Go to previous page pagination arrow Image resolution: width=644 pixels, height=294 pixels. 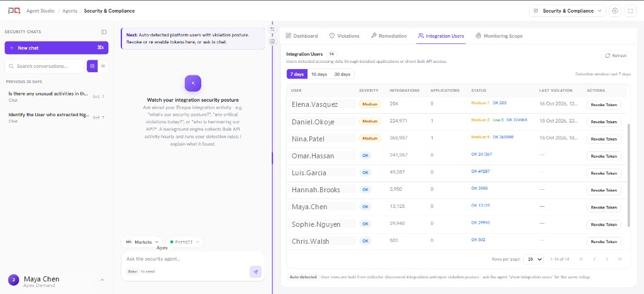[594, 259]
